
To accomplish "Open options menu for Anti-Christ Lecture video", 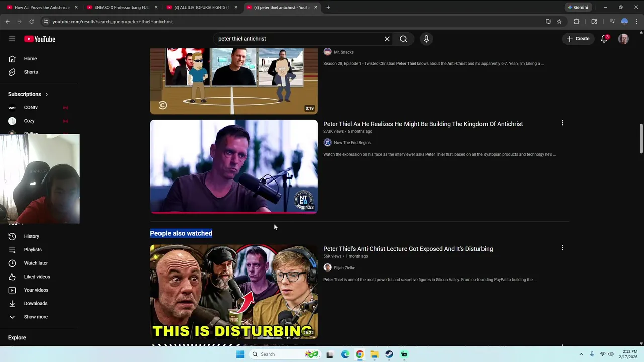I will coord(562,248).
